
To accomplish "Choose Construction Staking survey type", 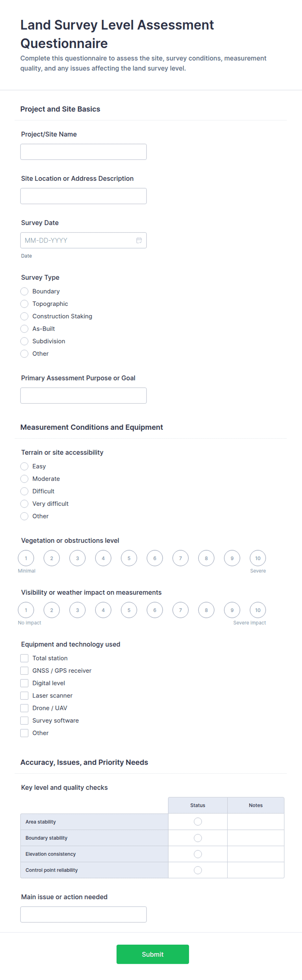I will tap(24, 316).
